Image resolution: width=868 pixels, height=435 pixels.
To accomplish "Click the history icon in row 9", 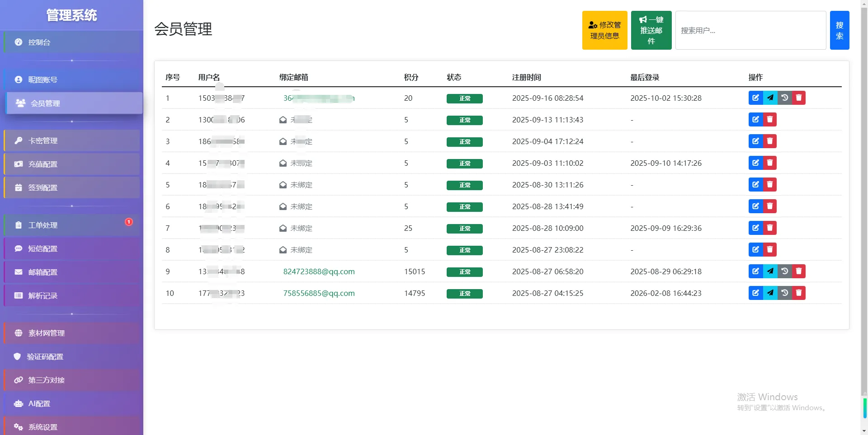I will tap(784, 271).
